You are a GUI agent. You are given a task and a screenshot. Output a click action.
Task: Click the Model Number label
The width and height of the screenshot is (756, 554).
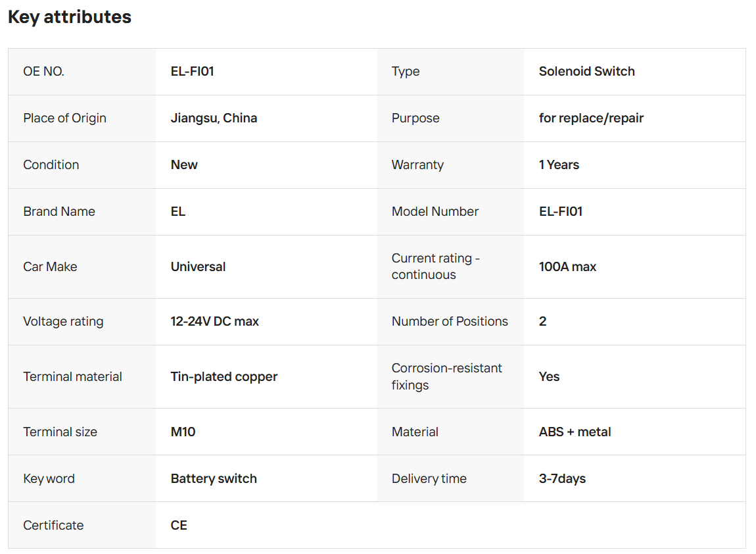click(435, 212)
